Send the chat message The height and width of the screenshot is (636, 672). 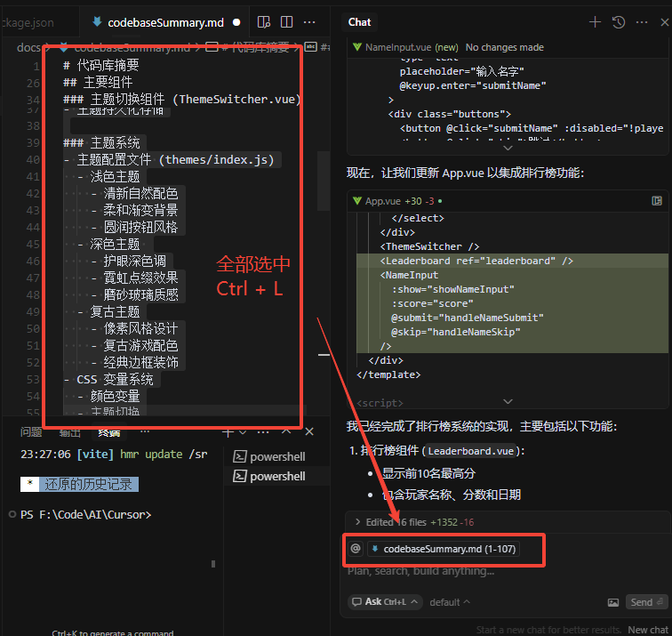(646, 602)
